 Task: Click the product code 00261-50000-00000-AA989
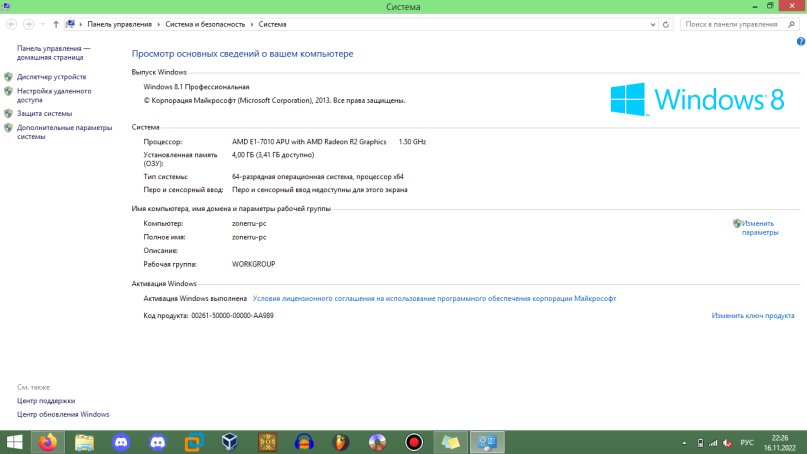click(232, 316)
